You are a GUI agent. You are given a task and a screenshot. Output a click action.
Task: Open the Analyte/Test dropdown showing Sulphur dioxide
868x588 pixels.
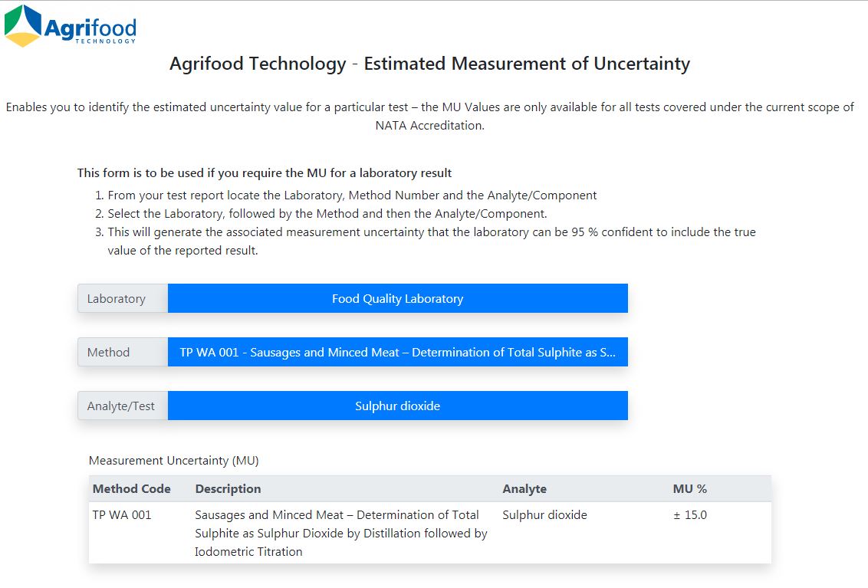pyautogui.click(x=397, y=406)
